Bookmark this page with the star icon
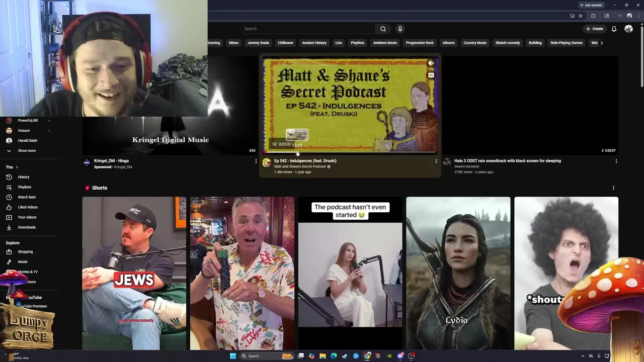 click(x=580, y=16)
